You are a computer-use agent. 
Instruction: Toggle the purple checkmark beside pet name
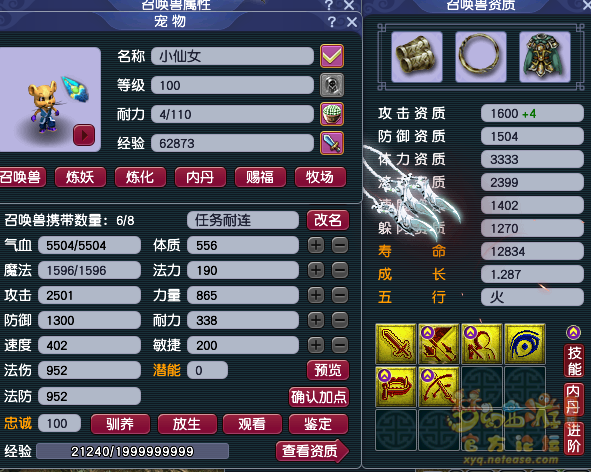pyautogui.click(x=332, y=56)
